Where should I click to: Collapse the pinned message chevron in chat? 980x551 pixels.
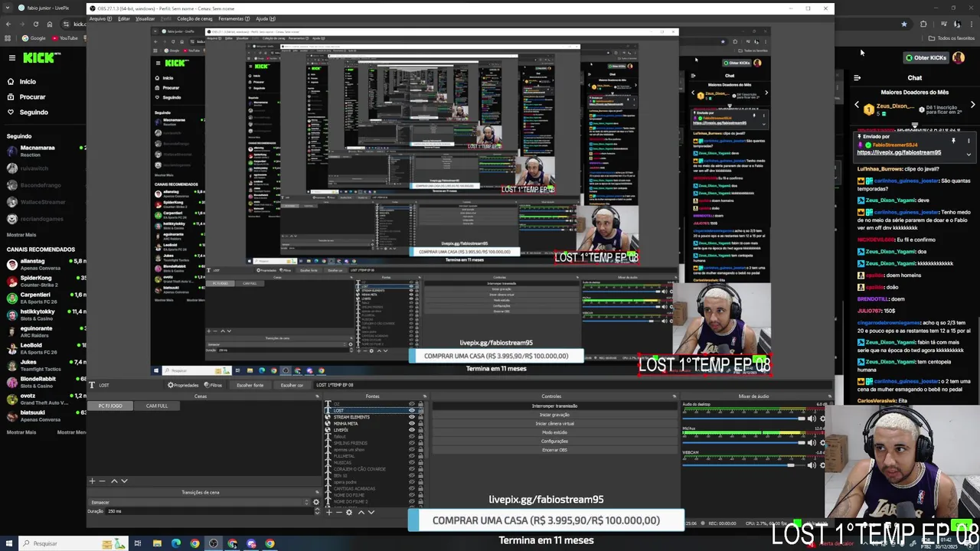(x=969, y=155)
